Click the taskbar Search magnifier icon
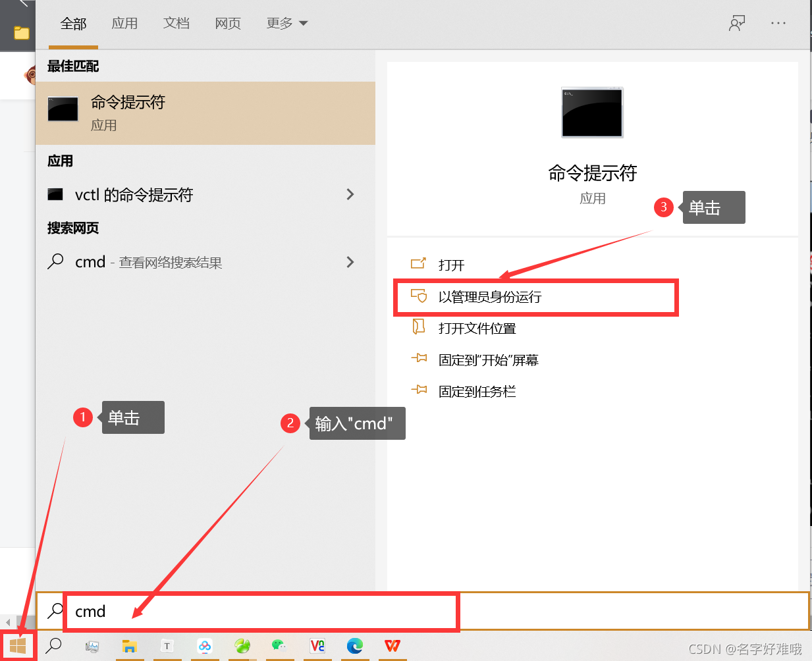Screen dimensions: 812x661 53,647
